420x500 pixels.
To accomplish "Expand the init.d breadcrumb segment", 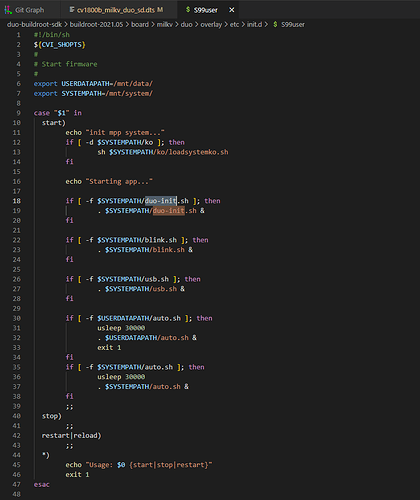I will 254,24.
